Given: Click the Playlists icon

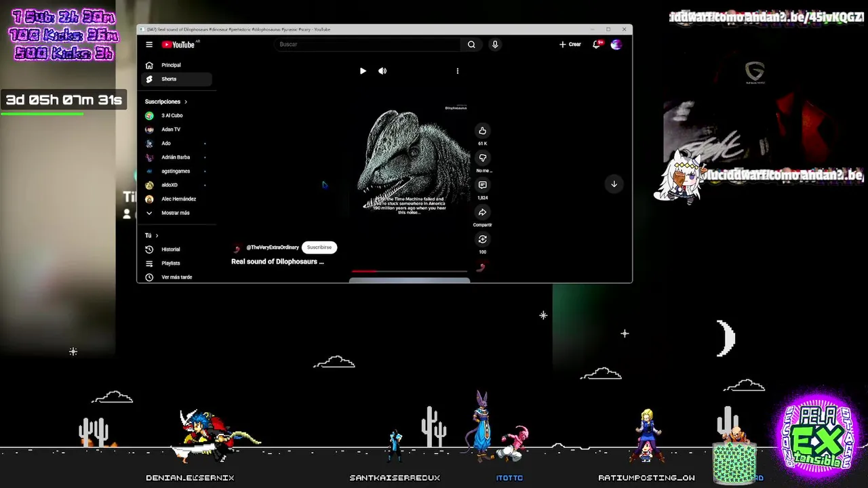Looking at the screenshot, I should coord(149,263).
